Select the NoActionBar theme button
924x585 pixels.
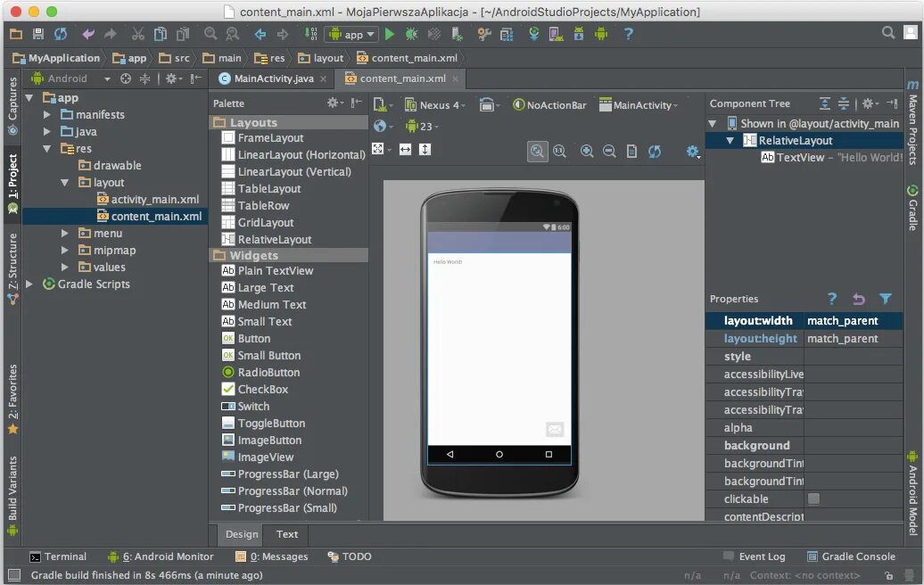549,105
